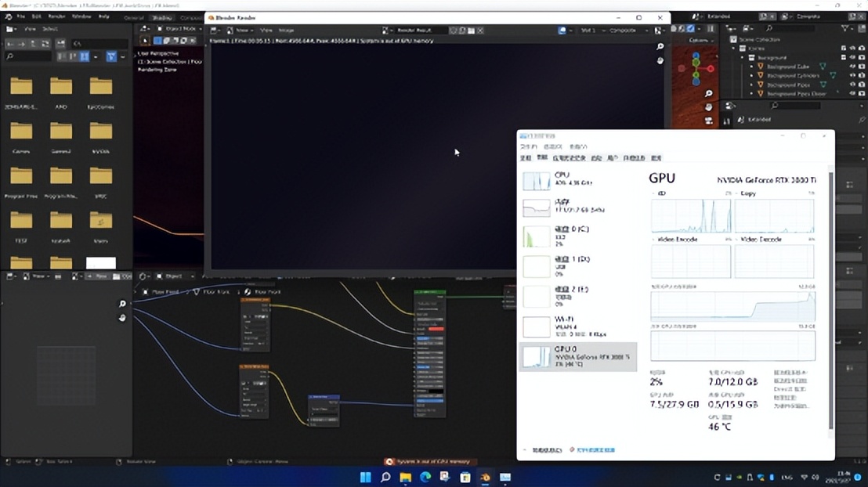Screen dimensions: 868x487
Task: Select Memory entry in Task Manager sidebar
Action: [x=578, y=207]
